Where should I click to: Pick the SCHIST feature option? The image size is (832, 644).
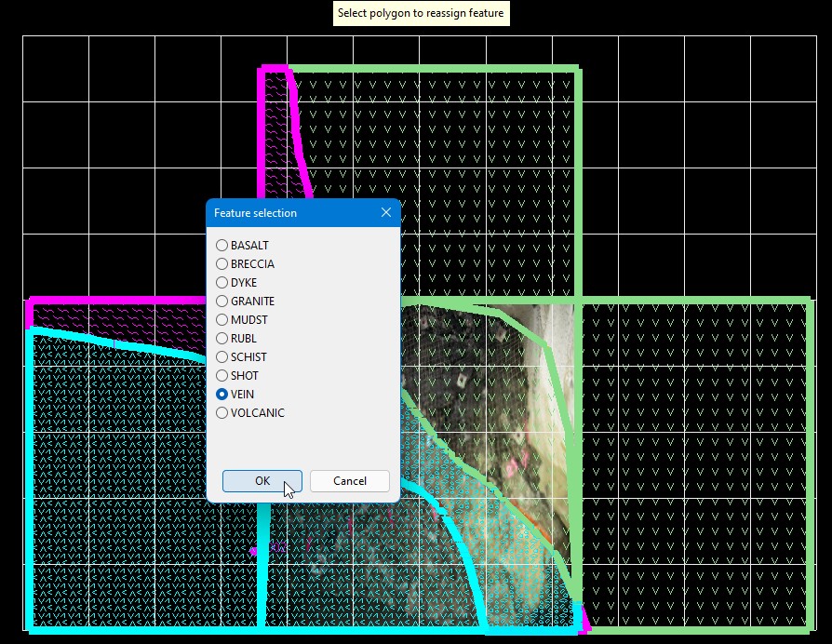tap(221, 357)
